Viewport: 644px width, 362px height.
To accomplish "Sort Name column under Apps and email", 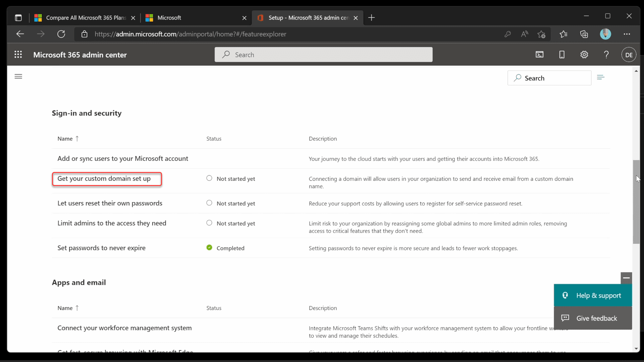I will (x=67, y=308).
